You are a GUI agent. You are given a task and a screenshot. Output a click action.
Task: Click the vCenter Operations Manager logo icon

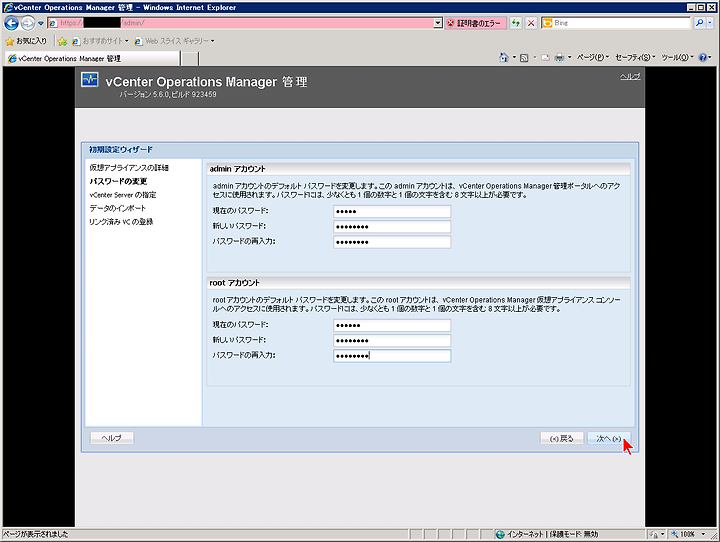[x=90, y=79]
